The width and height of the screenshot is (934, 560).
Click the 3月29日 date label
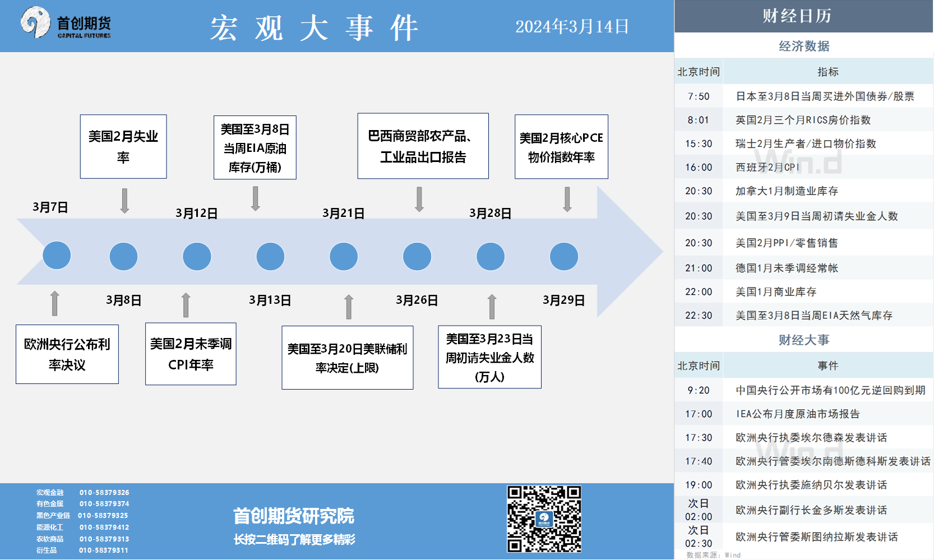click(564, 300)
